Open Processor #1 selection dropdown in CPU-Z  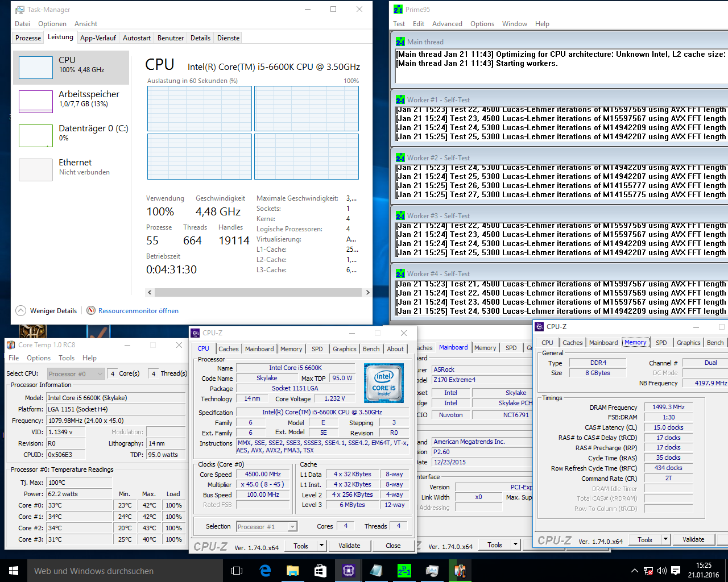267,527
